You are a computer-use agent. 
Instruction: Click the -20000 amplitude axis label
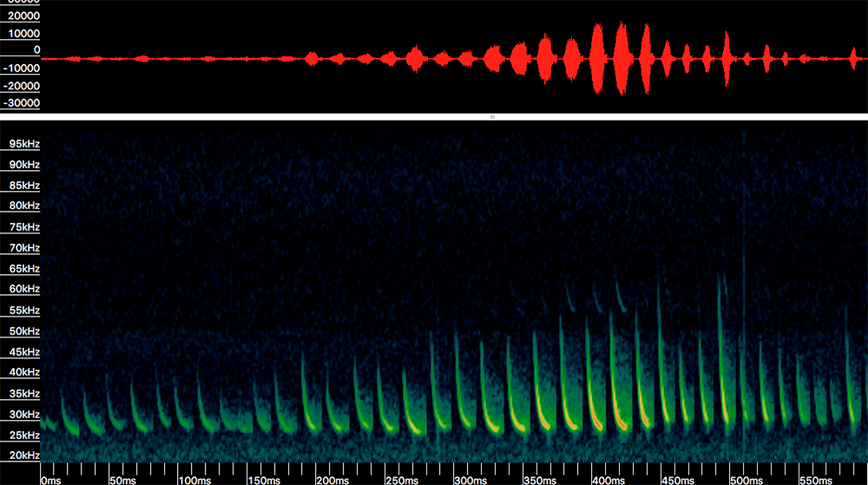coord(21,85)
